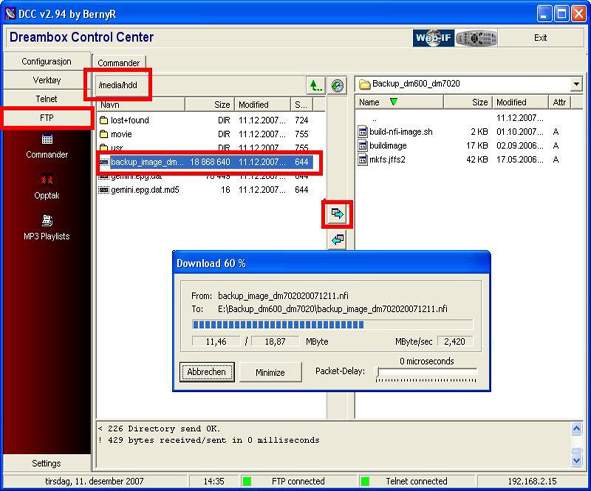
Task: Click the 192.168.2.15 status entry
Action: pyautogui.click(x=531, y=481)
